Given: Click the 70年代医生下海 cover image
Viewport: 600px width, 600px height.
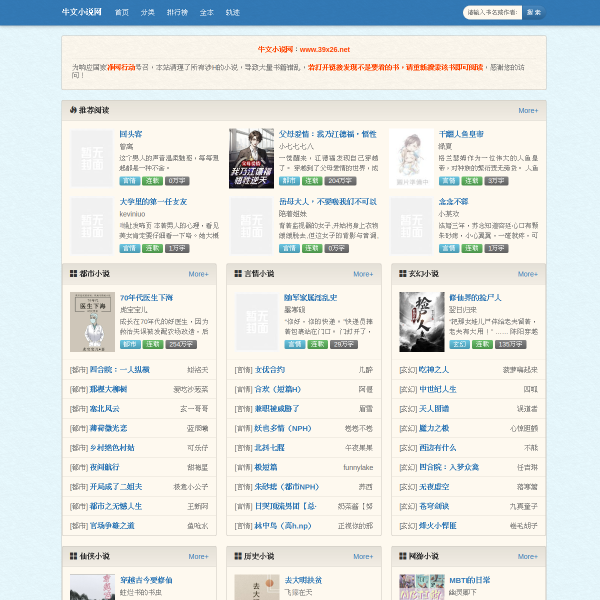Looking at the screenshot, I should [92, 322].
